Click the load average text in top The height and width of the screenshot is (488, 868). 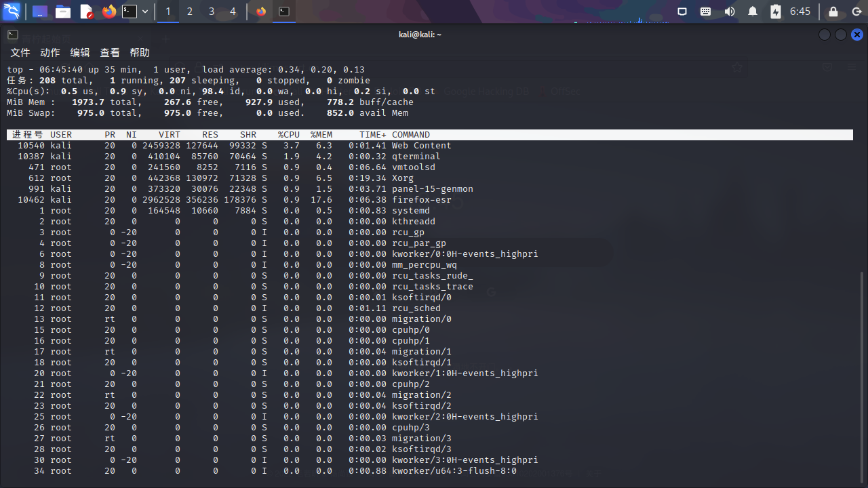click(283, 70)
